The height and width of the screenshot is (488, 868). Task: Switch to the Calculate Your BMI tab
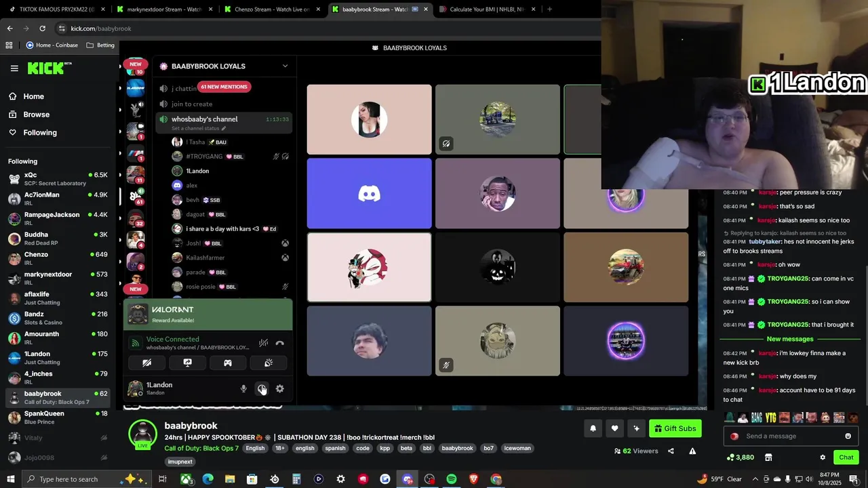[x=486, y=9]
